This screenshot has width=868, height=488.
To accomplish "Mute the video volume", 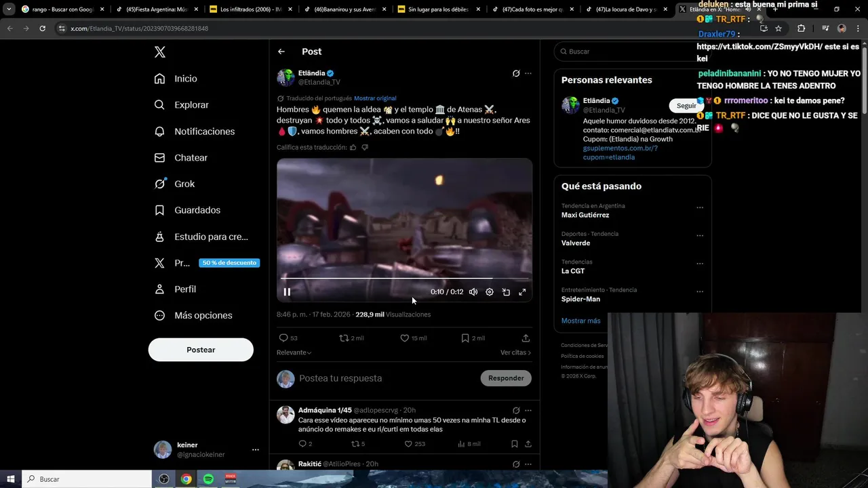I will click(x=473, y=292).
